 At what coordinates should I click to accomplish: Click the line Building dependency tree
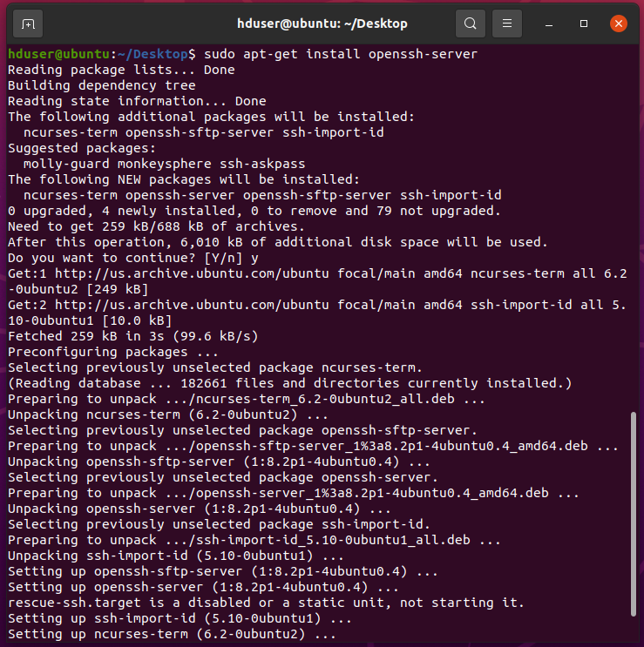click(102, 85)
